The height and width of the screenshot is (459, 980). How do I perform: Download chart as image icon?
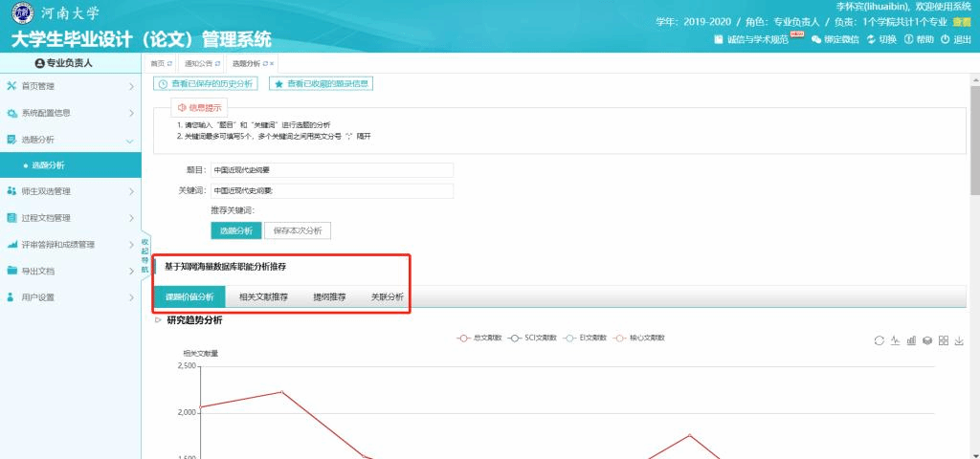click(x=960, y=340)
